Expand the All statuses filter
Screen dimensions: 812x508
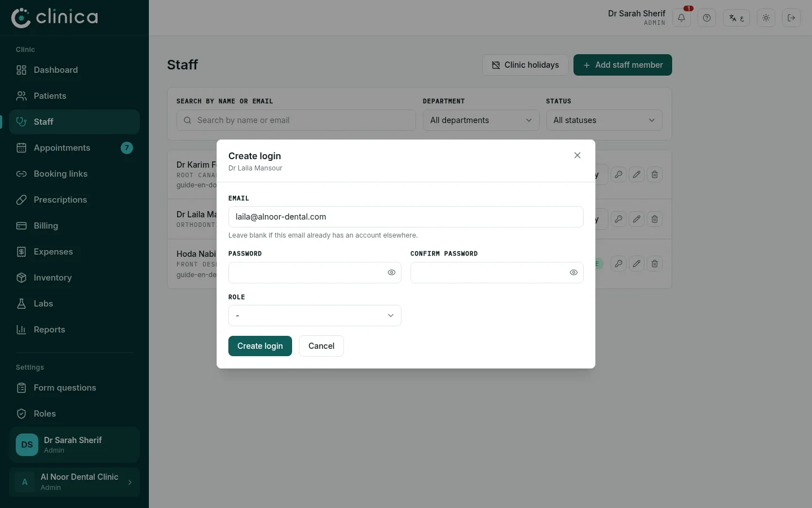[x=604, y=120]
